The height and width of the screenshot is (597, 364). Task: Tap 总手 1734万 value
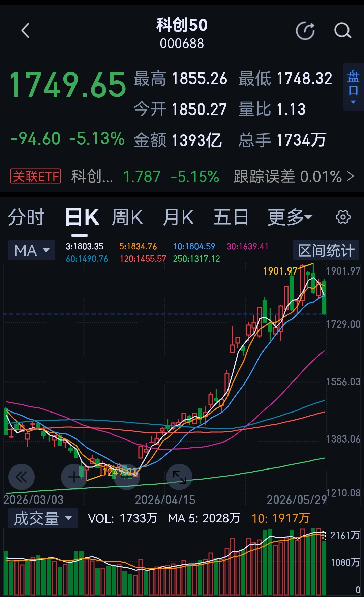302,140
